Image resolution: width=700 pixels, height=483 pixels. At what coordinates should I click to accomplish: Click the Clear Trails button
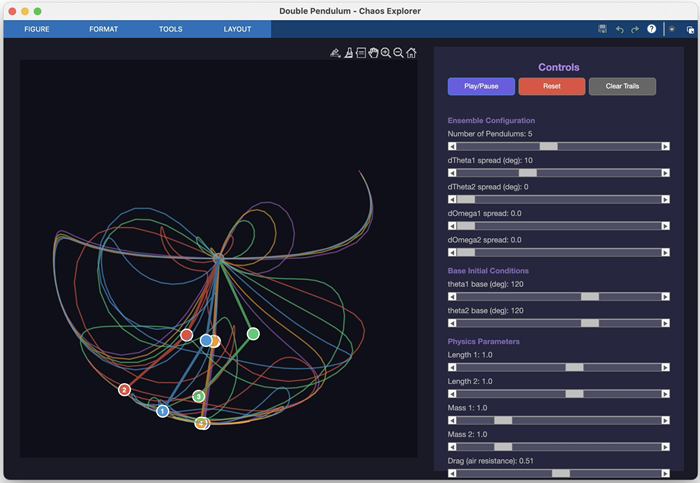tap(622, 86)
